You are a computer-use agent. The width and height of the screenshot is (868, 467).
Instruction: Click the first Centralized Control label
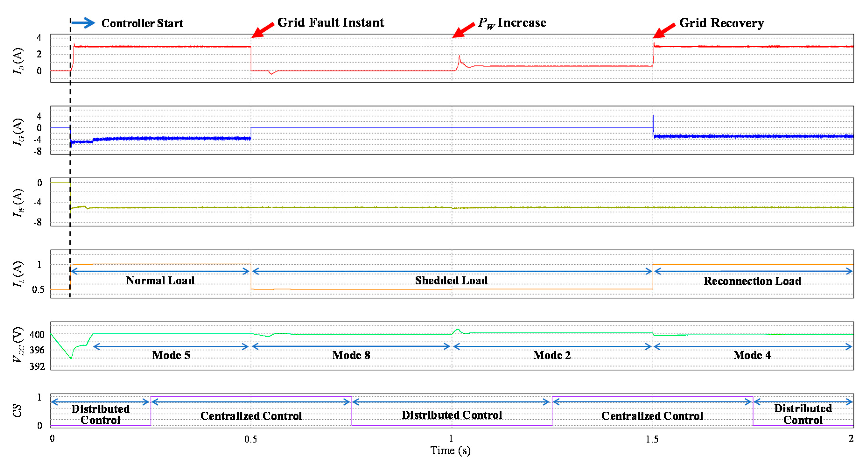(251, 416)
